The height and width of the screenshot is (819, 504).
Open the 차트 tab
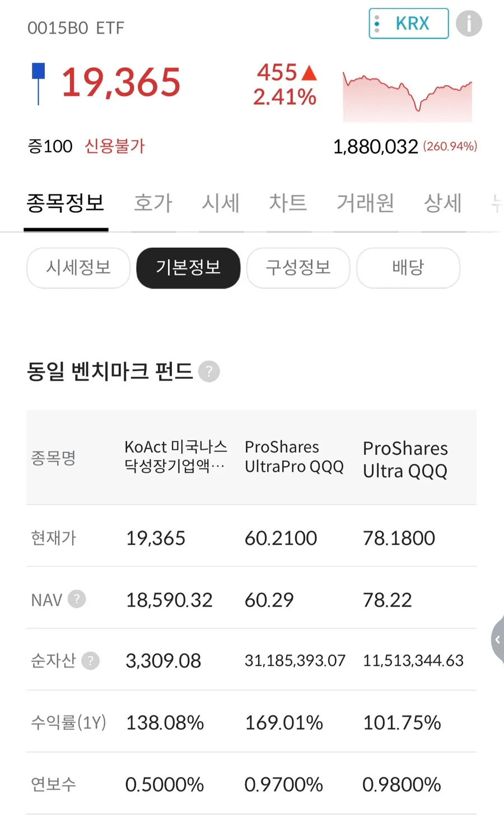288,203
